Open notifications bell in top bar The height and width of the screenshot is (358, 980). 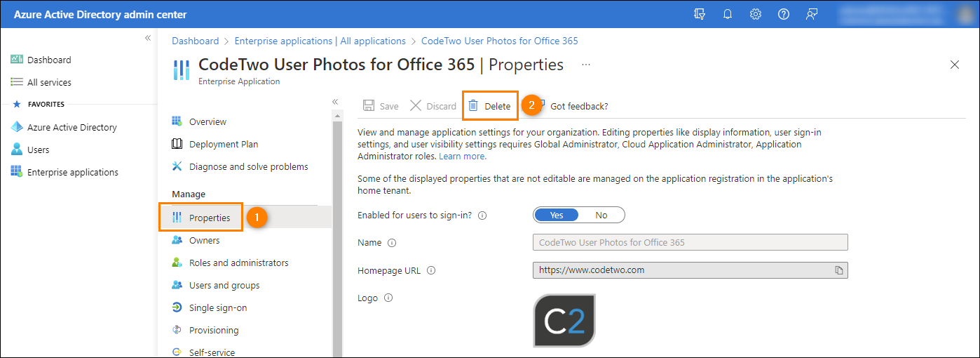click(728, 14)
